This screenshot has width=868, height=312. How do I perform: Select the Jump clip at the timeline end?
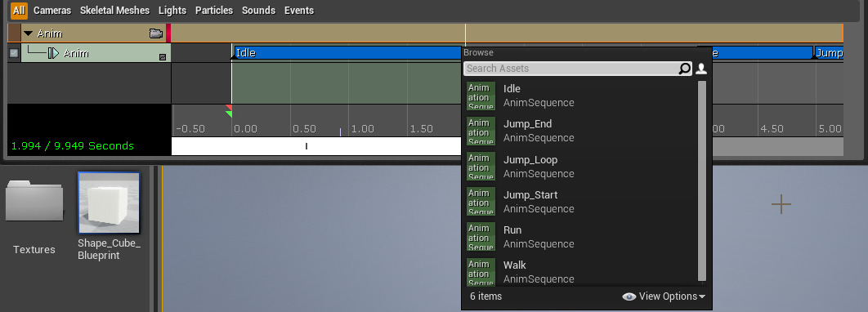pos(830,53)
